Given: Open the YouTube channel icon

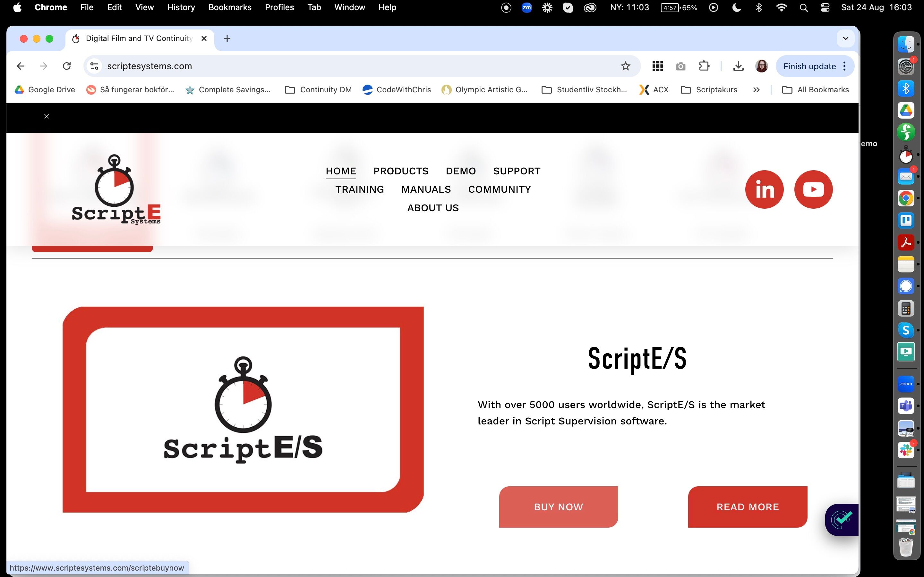Looking at the screenshot, I should point(813,189).
